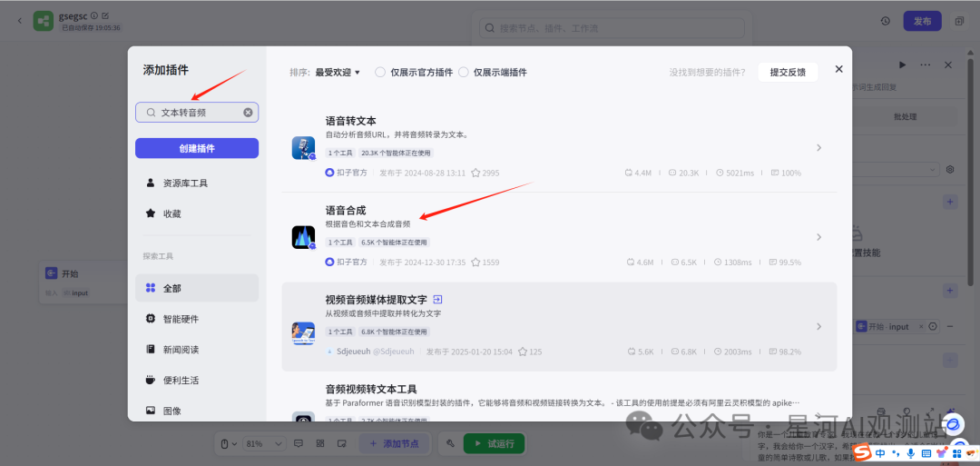Click the 视频音频媒体提取文字 plugin icon

click(303, 332)
